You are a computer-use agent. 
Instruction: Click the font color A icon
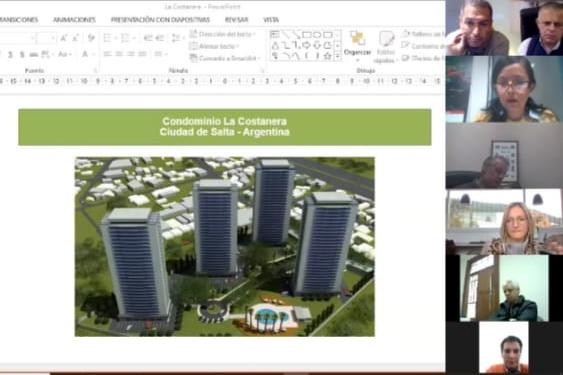(85, 54)
